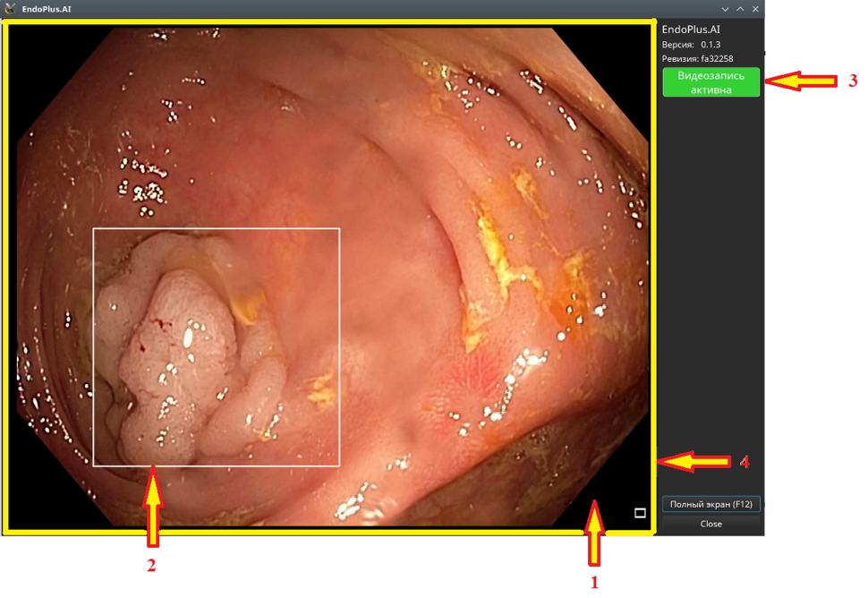
Task: Minimize the EndoPlus.AI window
Action: [725, 9]
